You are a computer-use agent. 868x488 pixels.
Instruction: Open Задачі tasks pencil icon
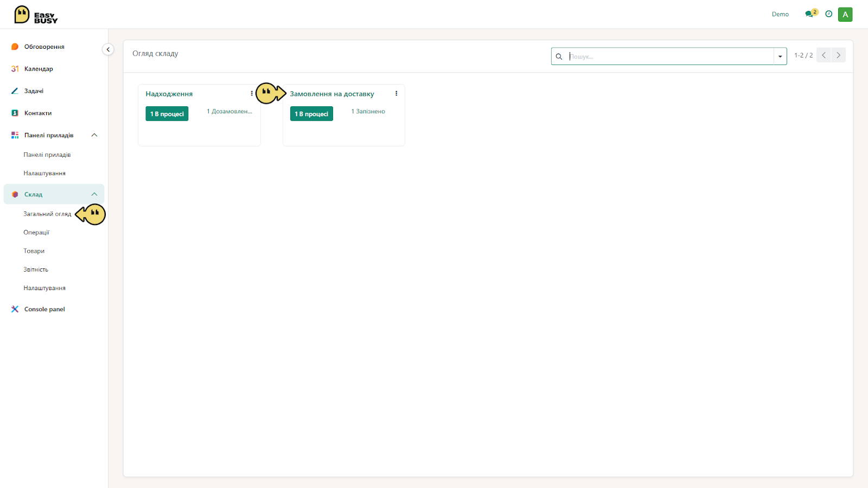(x=15, y=91)
